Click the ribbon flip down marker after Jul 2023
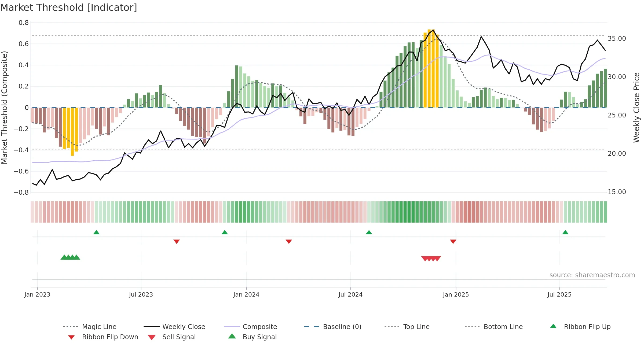The width and height of the screenshot is (644, 362). point(177,242)
